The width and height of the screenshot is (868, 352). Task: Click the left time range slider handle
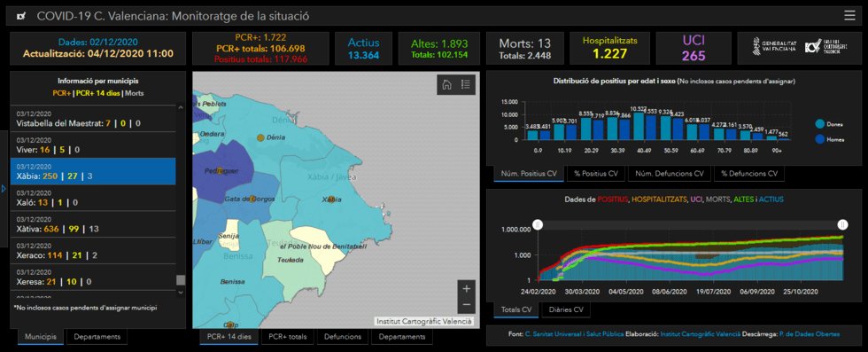[537, 224]
